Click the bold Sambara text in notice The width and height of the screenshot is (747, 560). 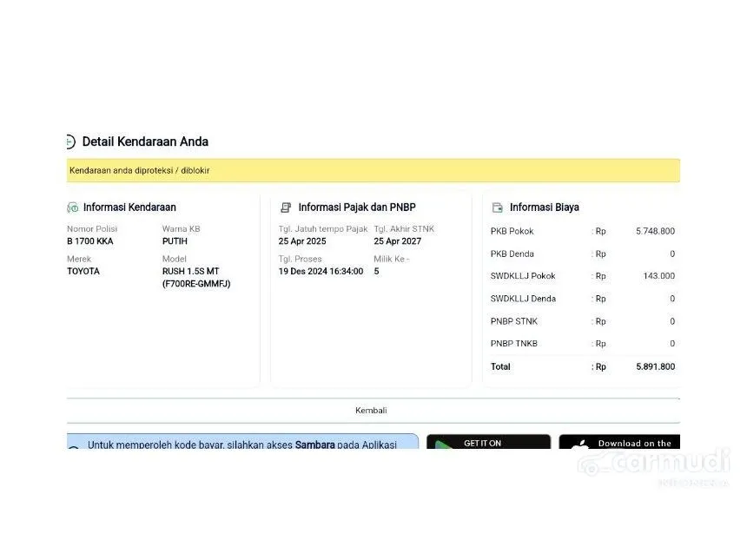tap(314, 445)
